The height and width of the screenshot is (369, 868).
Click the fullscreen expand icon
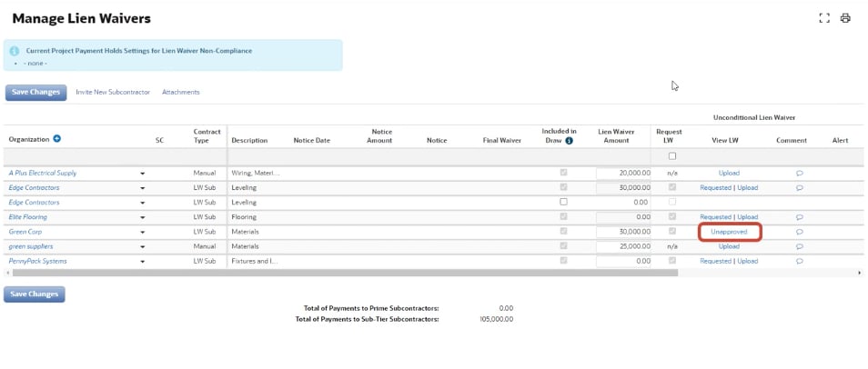coord(824,18)
